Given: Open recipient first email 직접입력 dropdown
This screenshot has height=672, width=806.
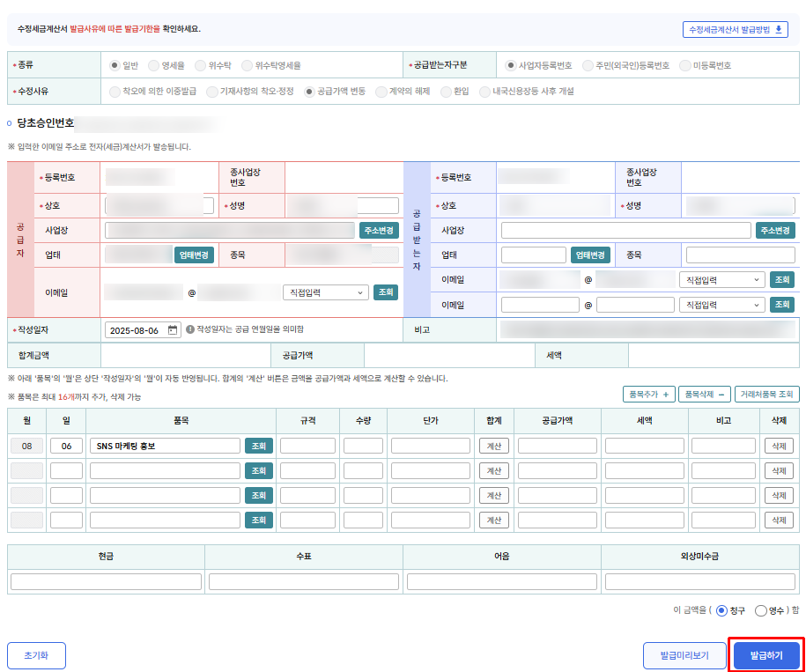Looking at the screenshot, I should 721,280.
